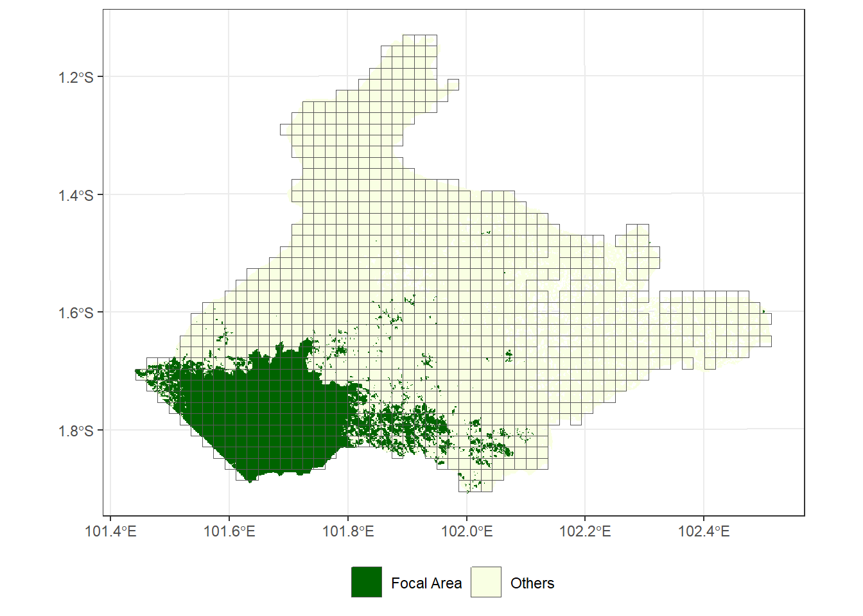Click the 1.8°S latitude axis label

coord(76,431)
